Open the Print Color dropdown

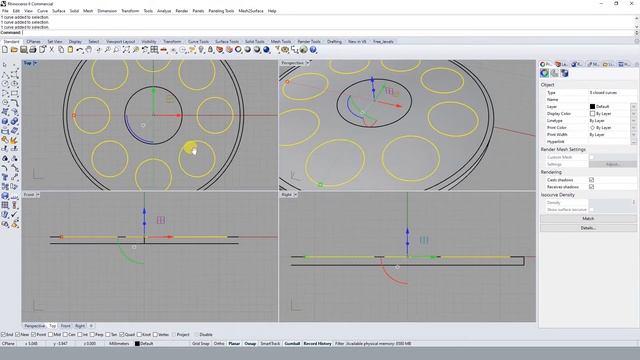click(x=633, y=127)
